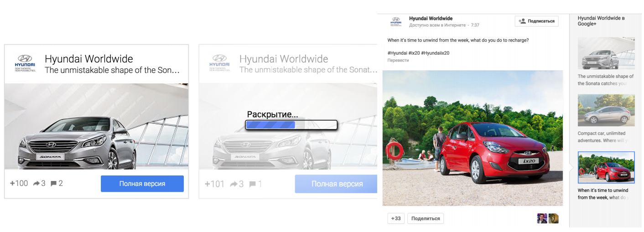Open the full version from the left Sonata card

pos(142,184)
